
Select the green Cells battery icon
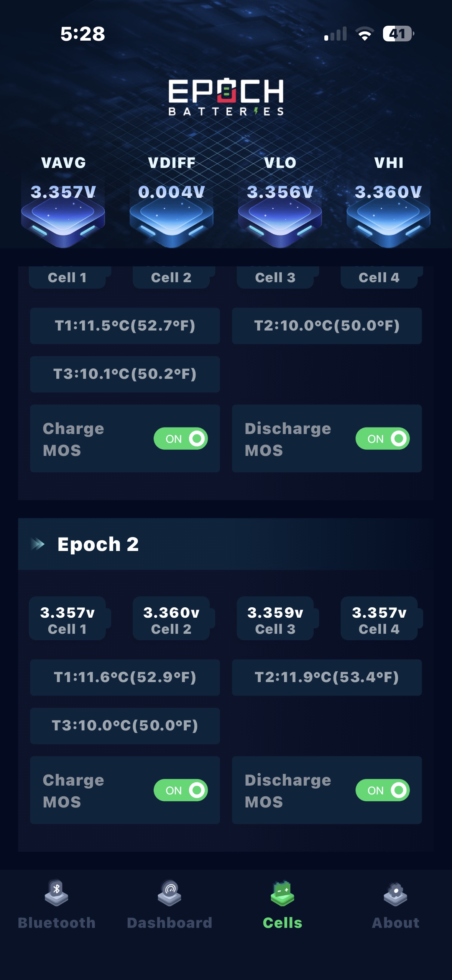tap(283, 893)
